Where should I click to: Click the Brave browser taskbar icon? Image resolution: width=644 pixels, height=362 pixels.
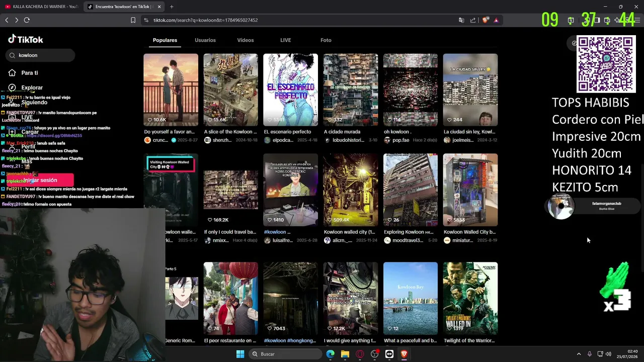404,354
